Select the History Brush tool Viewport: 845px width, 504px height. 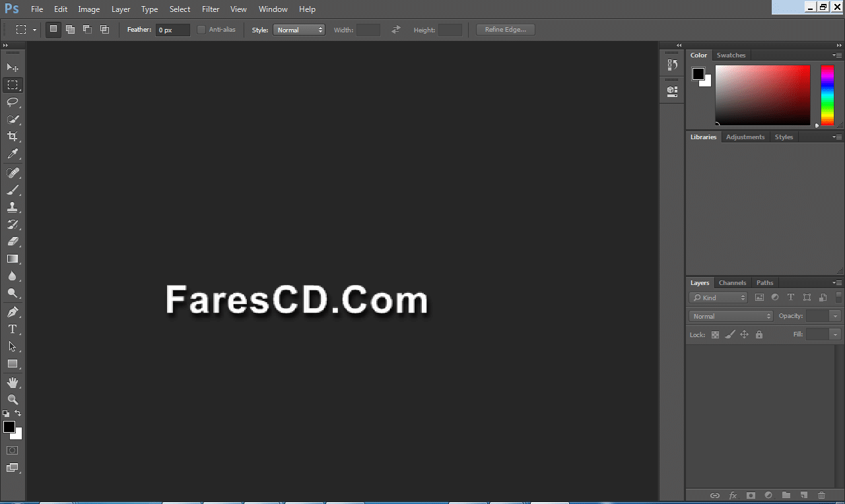[x=13, y=224]
